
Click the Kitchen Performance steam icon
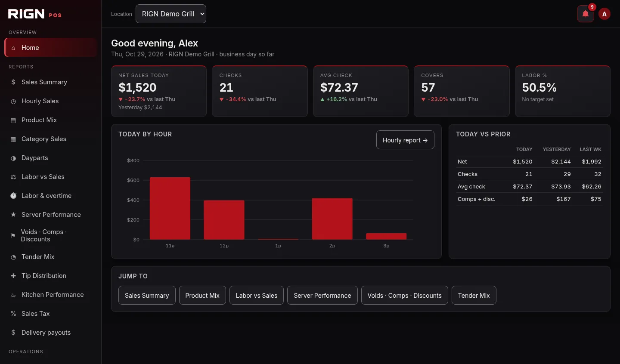13,295
